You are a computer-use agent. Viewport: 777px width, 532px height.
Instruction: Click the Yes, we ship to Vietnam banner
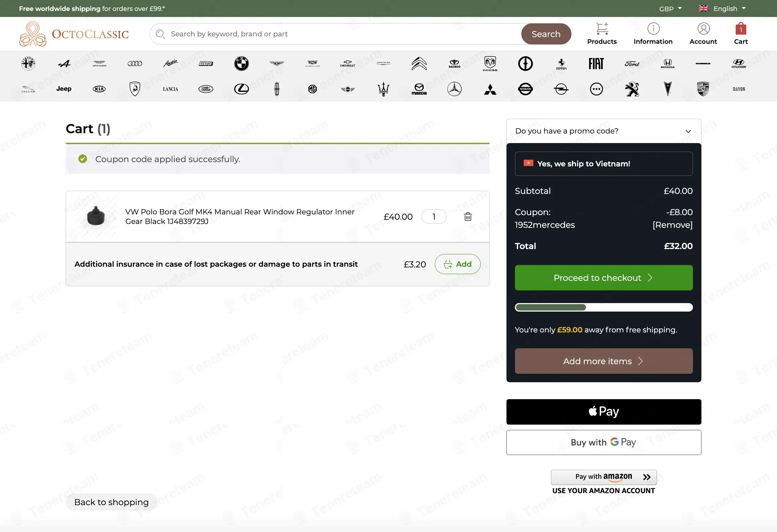(x=604, y=164)
